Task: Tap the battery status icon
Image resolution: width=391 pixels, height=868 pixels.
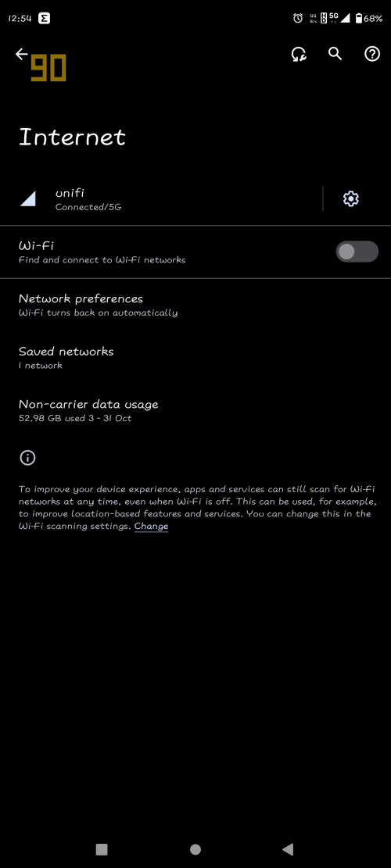Action: tap(359, 18)
